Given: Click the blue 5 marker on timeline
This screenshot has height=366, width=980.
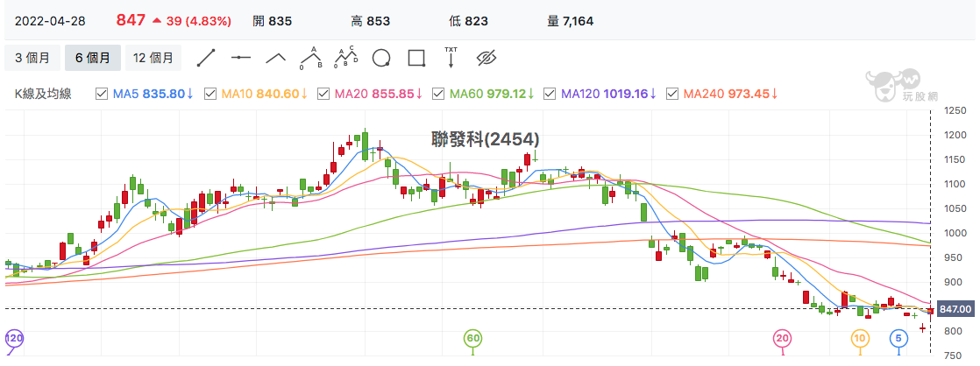Looking at the screenshot, I should tap(898, 339).
